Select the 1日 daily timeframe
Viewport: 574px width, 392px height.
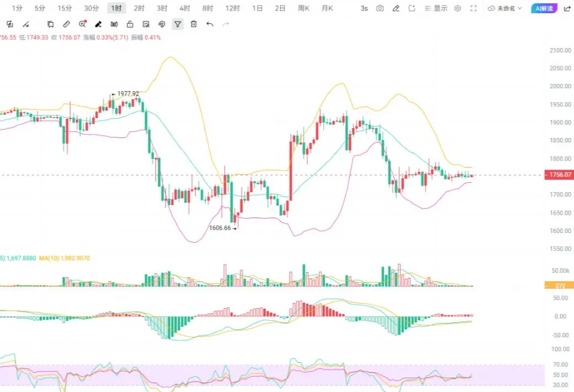coord(257,8)
